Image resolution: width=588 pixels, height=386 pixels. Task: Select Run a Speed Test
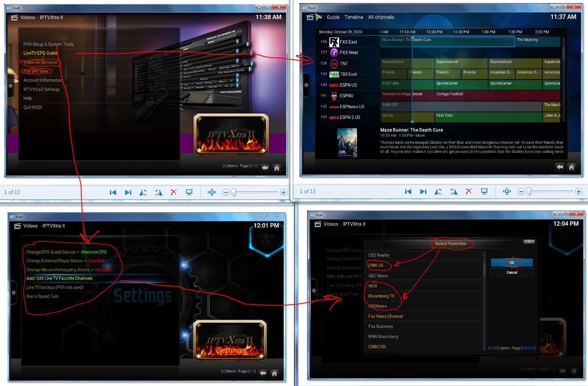pos(42,296)
